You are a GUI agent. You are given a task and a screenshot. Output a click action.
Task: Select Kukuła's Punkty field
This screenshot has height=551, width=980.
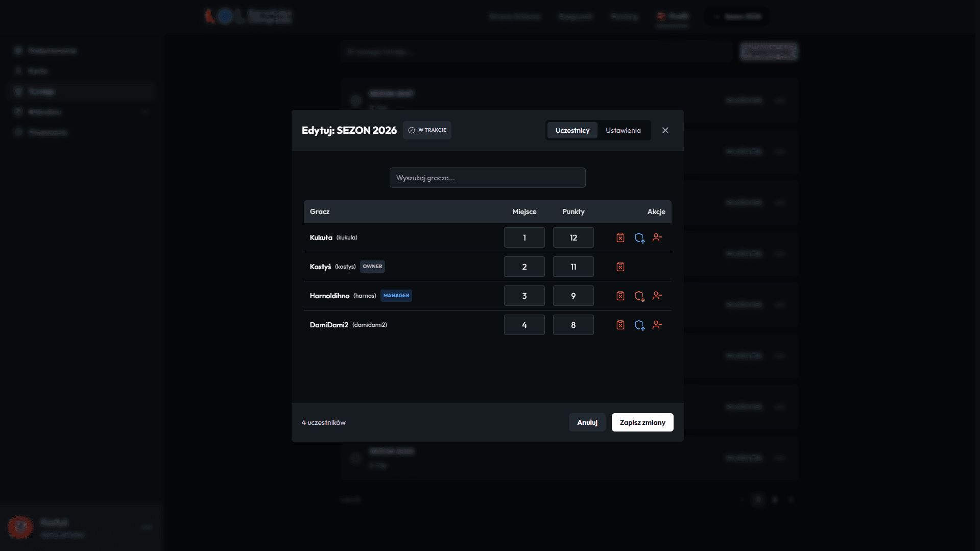tap(573, 237)
